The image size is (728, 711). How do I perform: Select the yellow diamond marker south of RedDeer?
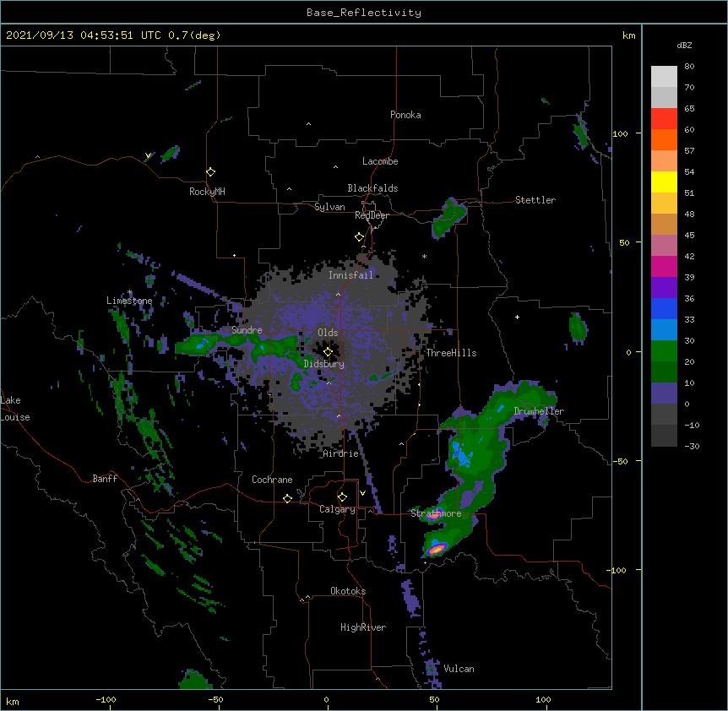[x=359, y=237]
